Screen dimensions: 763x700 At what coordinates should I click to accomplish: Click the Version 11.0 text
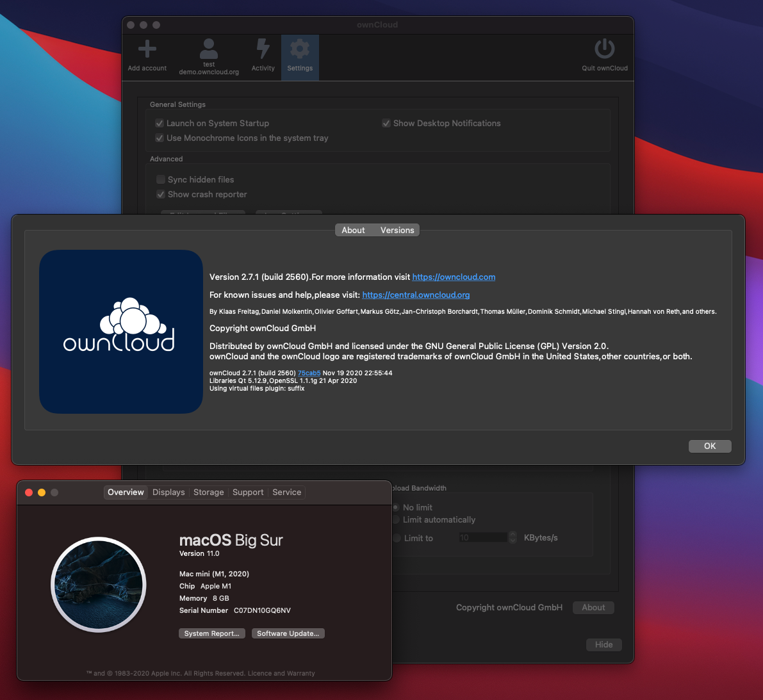[x=199, y=553]
